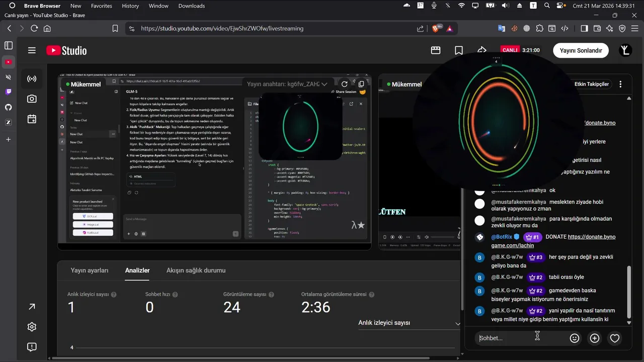
Task: Open Wi-Fi status in system menu bar
Action: pos(461,6)
